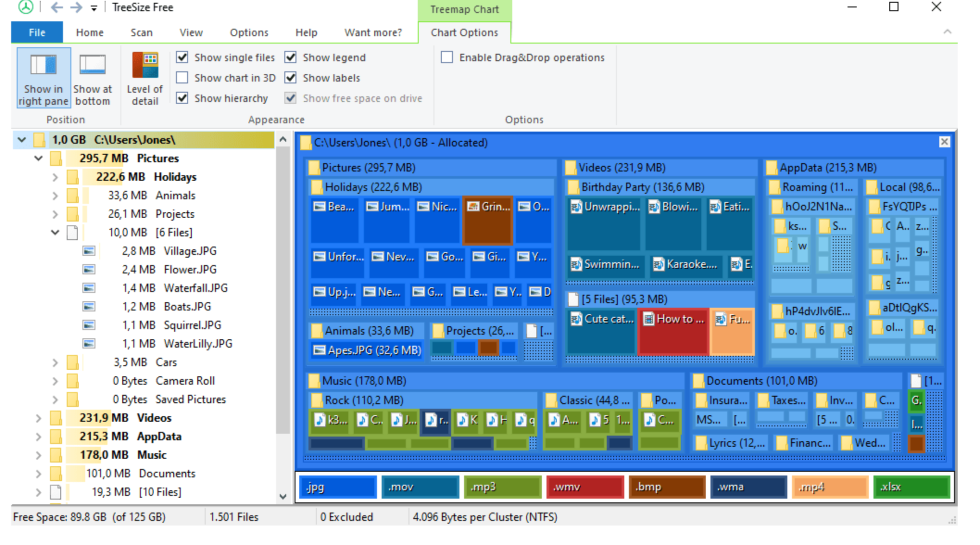This screenshot has height=545, width=980.
Task: Click the Cute cat... video tile
Action: [x=601, y=332]
